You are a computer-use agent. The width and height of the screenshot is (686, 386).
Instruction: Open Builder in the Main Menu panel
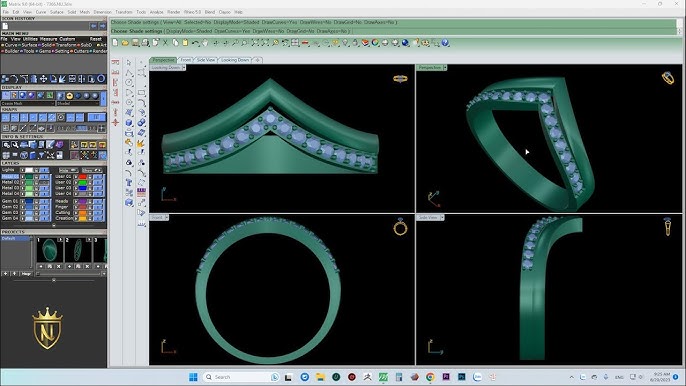(11, 51)
